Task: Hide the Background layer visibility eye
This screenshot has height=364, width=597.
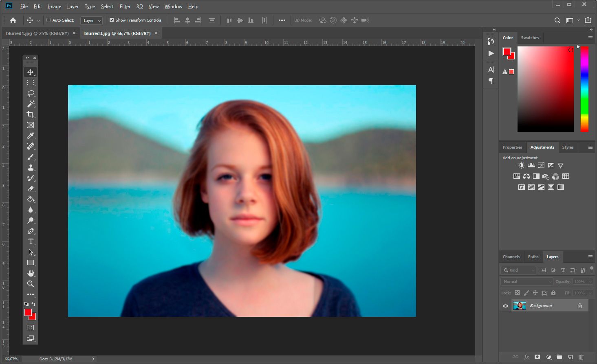Action: click(505, 306)
